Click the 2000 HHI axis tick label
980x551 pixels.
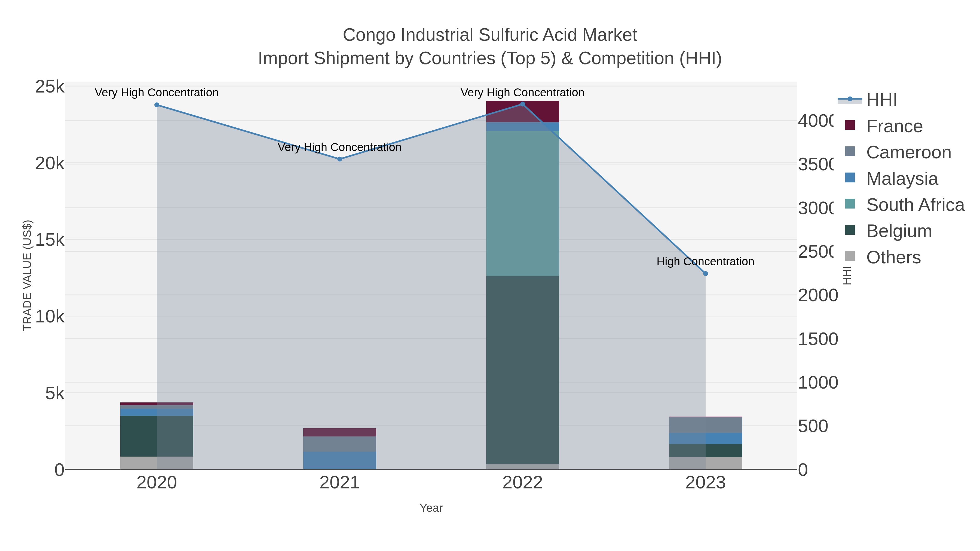818,295
